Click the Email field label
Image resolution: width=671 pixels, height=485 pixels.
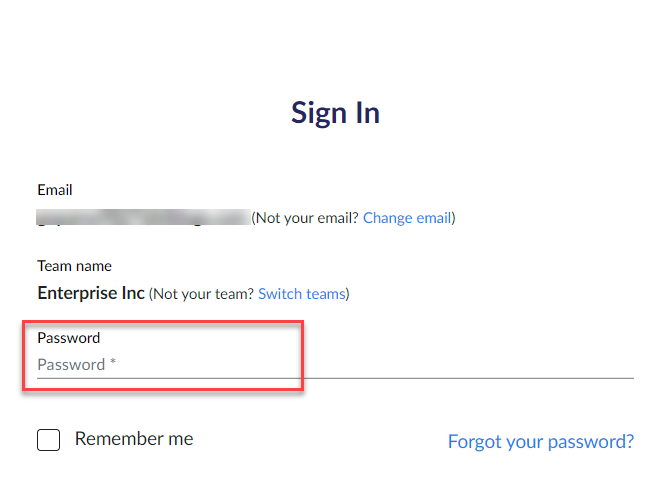[55, 190]
